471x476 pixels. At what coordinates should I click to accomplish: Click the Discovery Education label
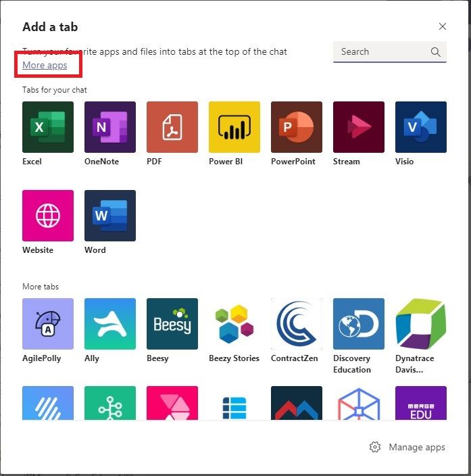(352, 364)
